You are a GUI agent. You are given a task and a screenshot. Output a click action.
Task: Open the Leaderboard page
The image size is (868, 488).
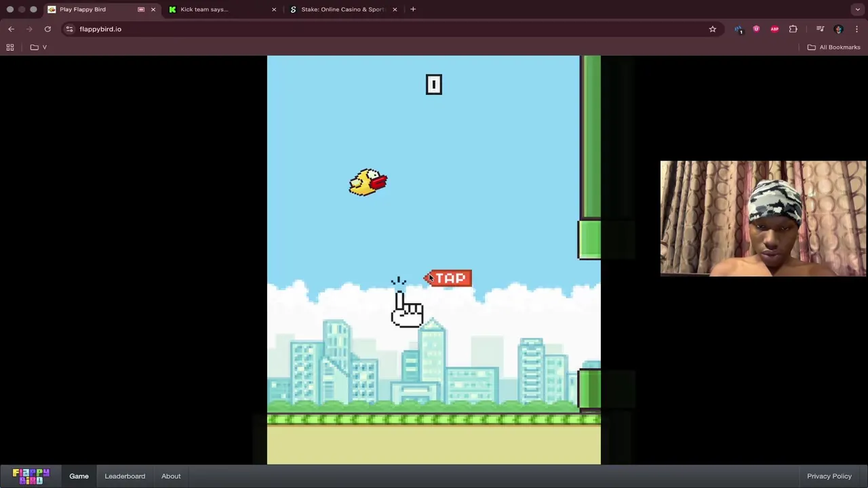(x=125, y=476)
